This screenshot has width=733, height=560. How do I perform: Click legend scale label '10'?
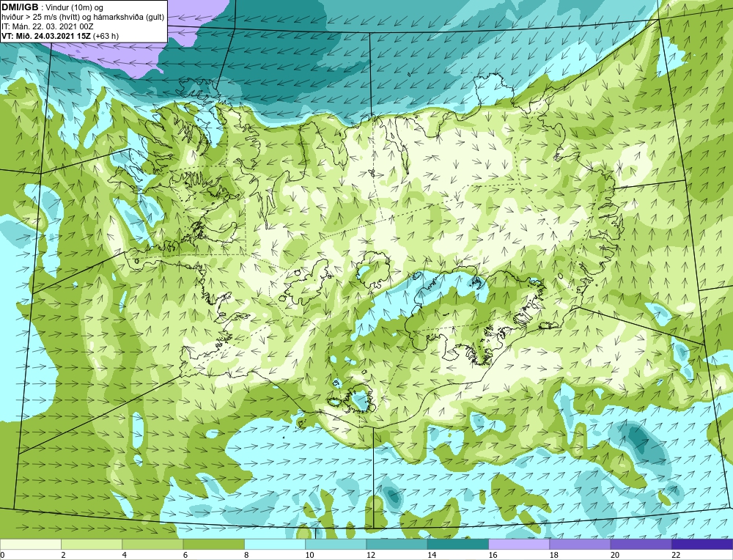[x=309, y=555]
